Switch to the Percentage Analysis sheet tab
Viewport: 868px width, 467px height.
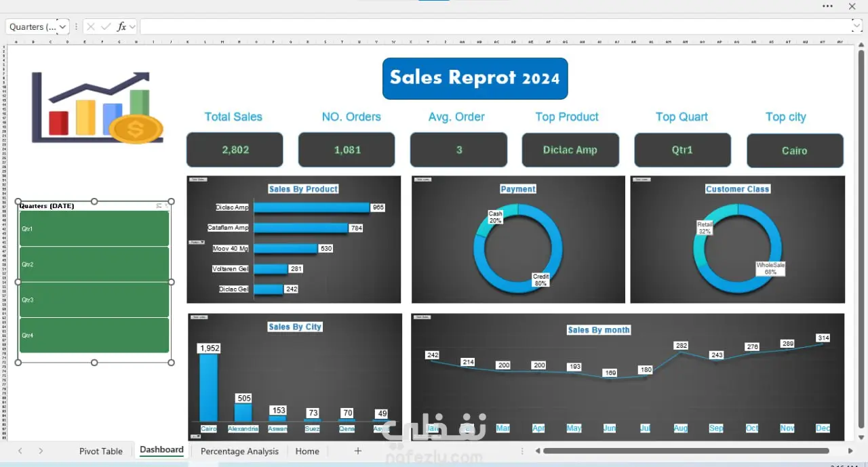coord(239,451)
